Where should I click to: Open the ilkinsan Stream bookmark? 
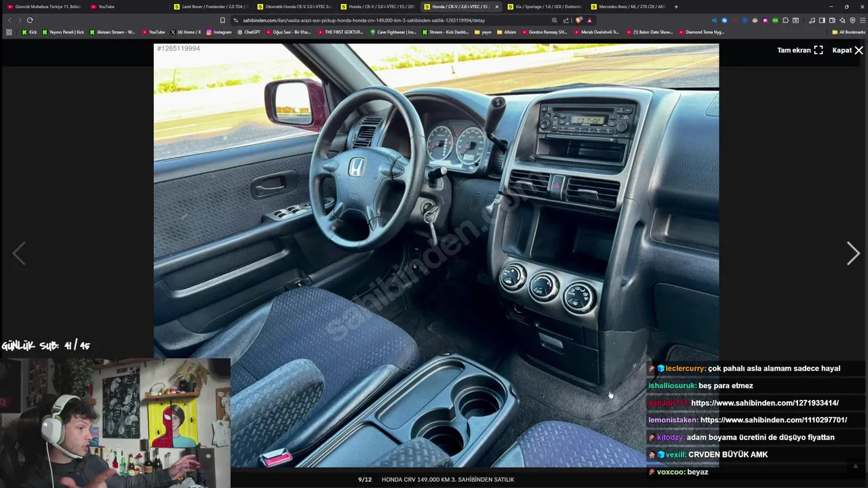click(x=113, y=32)
